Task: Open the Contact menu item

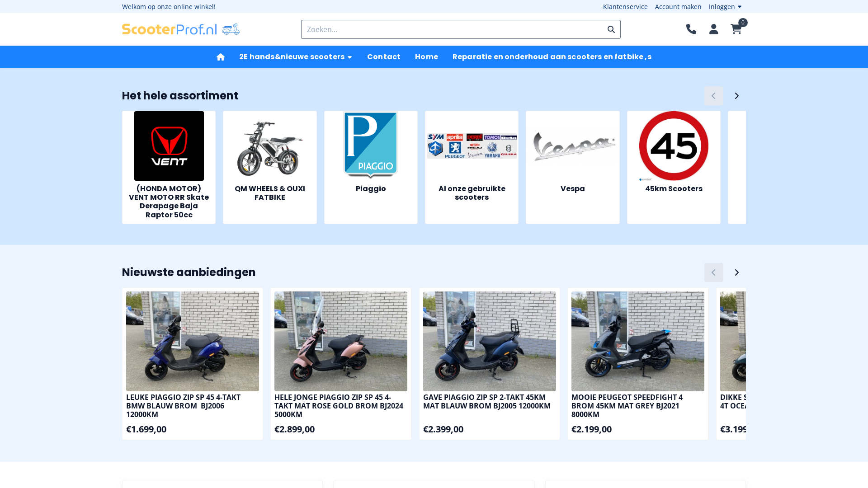Action: point(383,57)
